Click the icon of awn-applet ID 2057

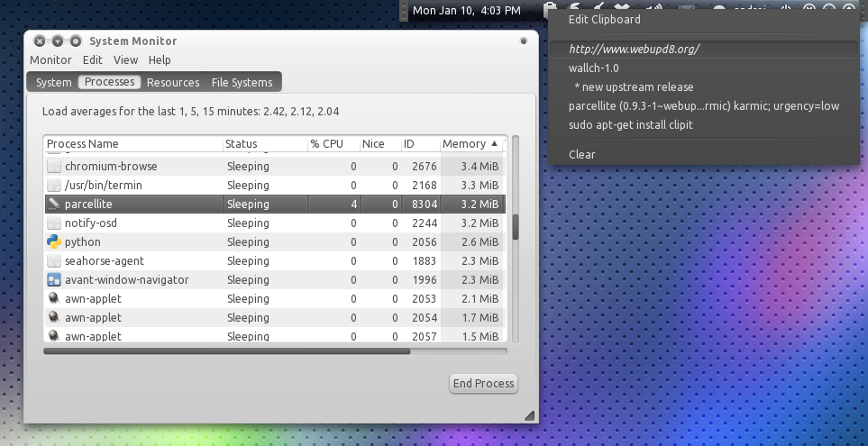tap(54, 336)
